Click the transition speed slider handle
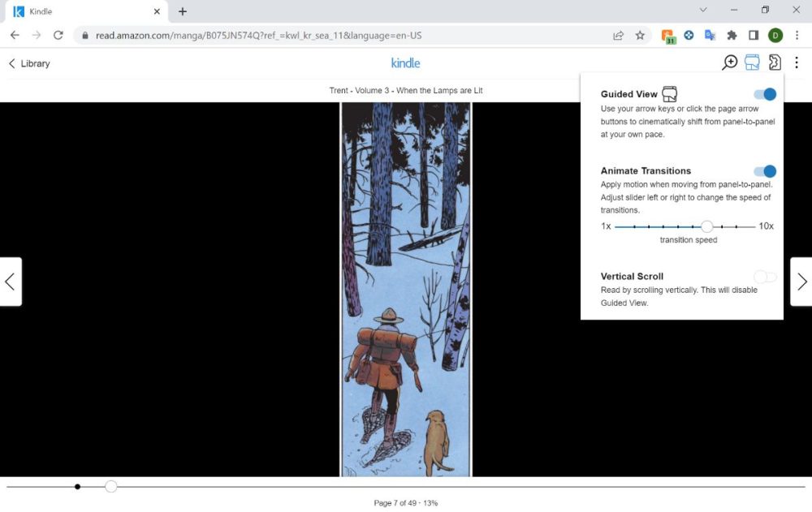This screenshot has width=812, height=512. click(x=707, y=226)
